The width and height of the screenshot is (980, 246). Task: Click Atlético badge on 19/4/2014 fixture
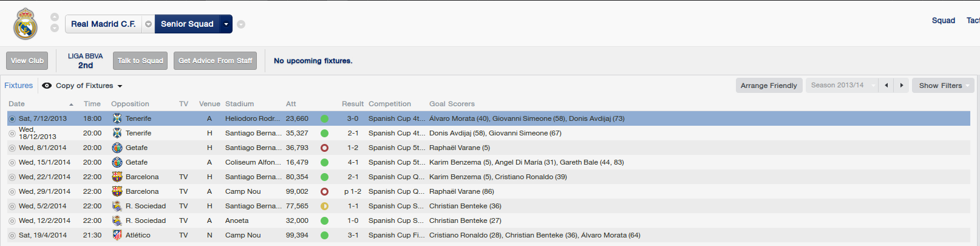[117, 235]
